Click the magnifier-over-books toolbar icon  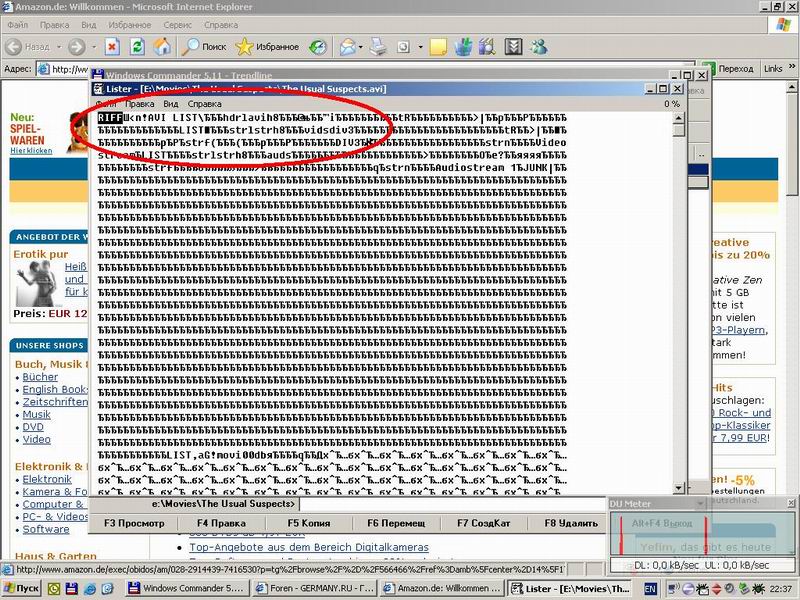click(x=487, y=47)
